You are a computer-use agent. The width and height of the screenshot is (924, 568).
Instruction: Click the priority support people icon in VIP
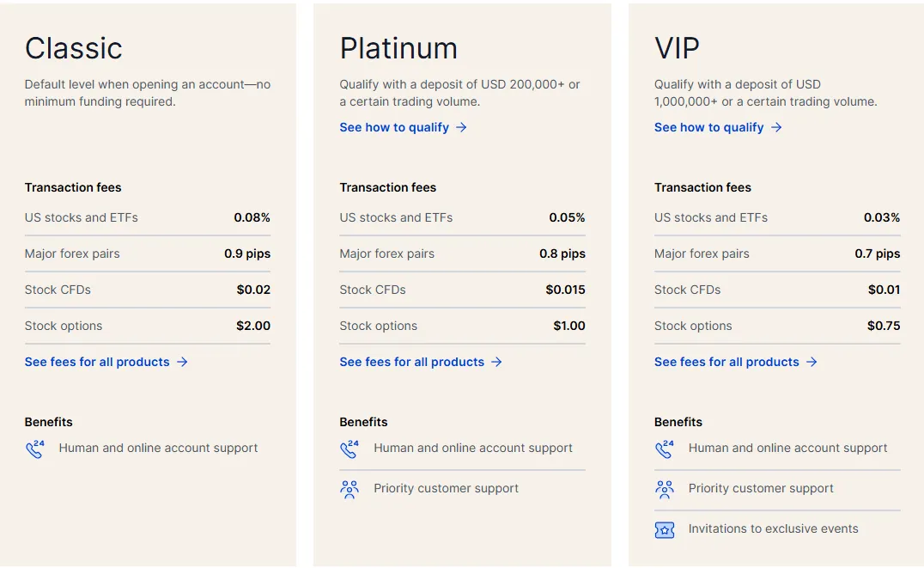tap(665, 489)
